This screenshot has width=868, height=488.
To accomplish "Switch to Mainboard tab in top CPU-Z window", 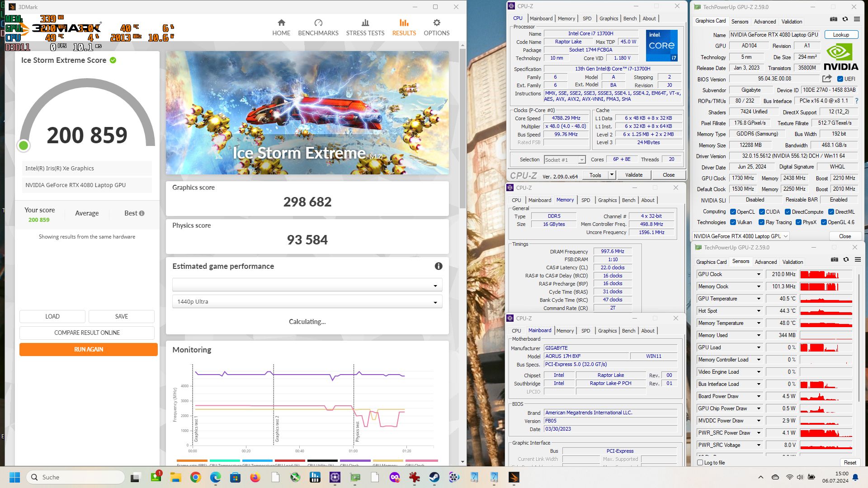I will pyautogui.click(x=541, y=19).
